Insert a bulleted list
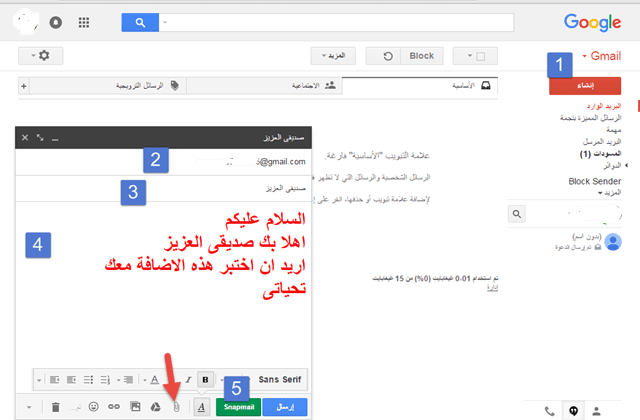Image resolution: width=640 pixels, height=420 pixels. pos(88,380)
